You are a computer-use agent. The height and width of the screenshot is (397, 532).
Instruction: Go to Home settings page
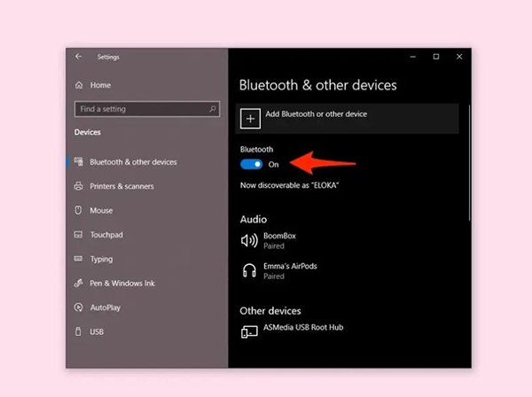tap(100, 85)
